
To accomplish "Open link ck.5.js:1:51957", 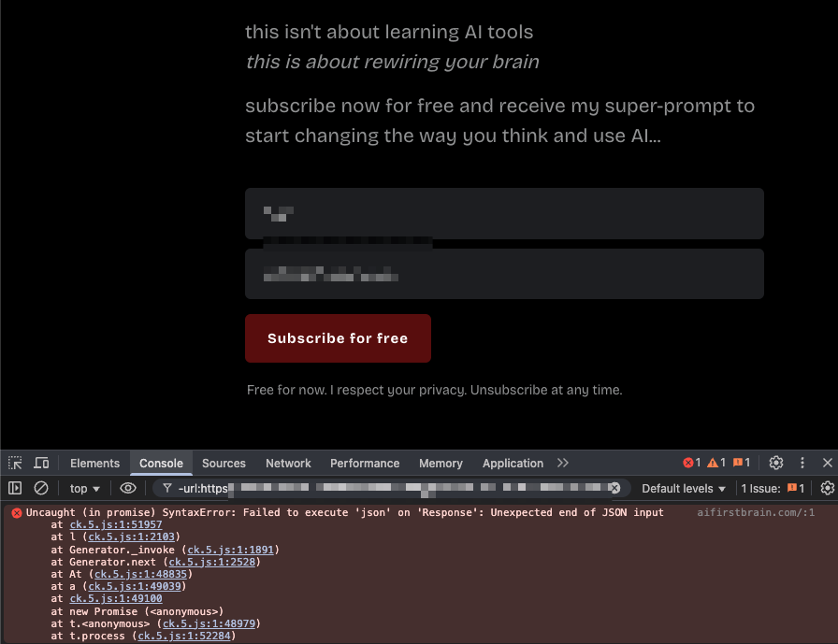I will [115, 524].
